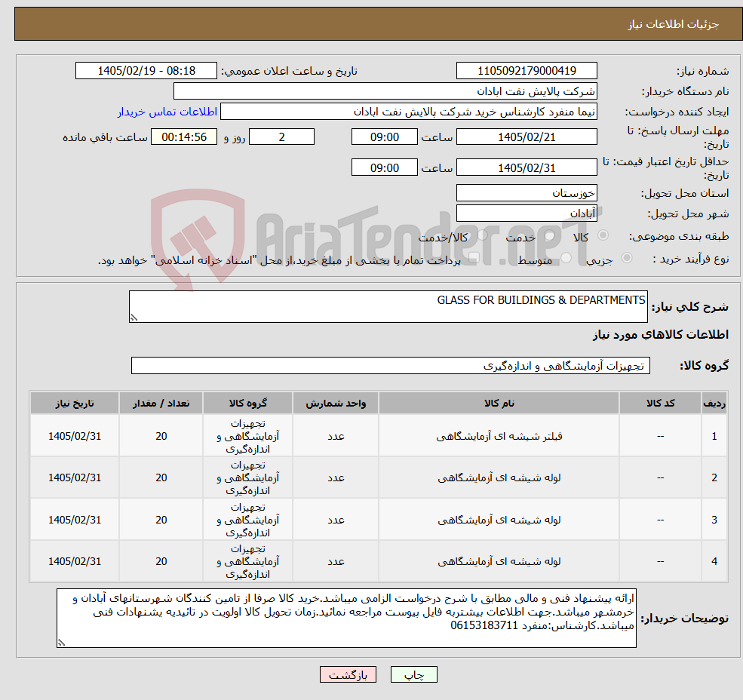
Task: Click the row number 4 cell
Action: point(714,562)
